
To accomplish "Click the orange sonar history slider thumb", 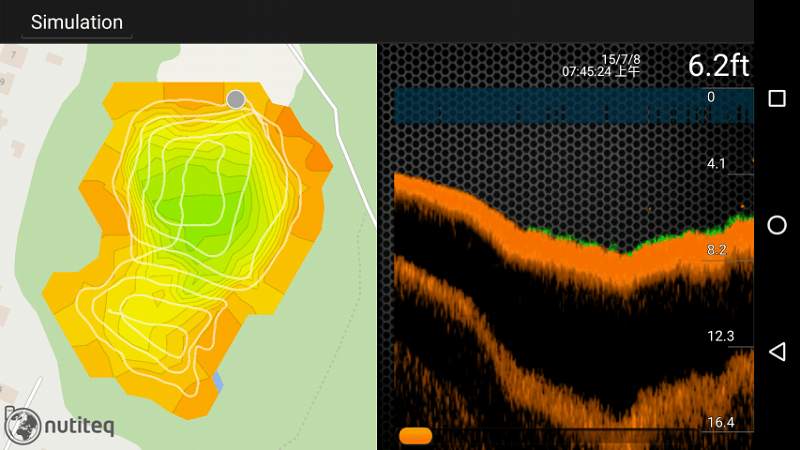I will click(415, 436).
